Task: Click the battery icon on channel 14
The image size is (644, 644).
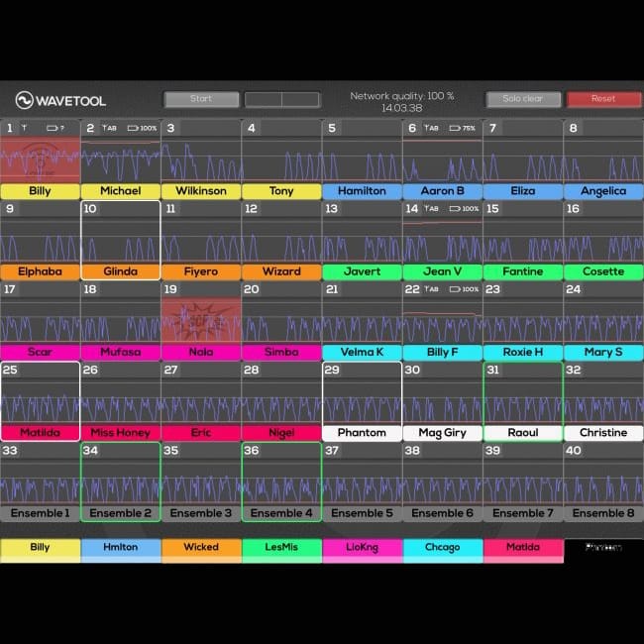Action: (455, 209)
